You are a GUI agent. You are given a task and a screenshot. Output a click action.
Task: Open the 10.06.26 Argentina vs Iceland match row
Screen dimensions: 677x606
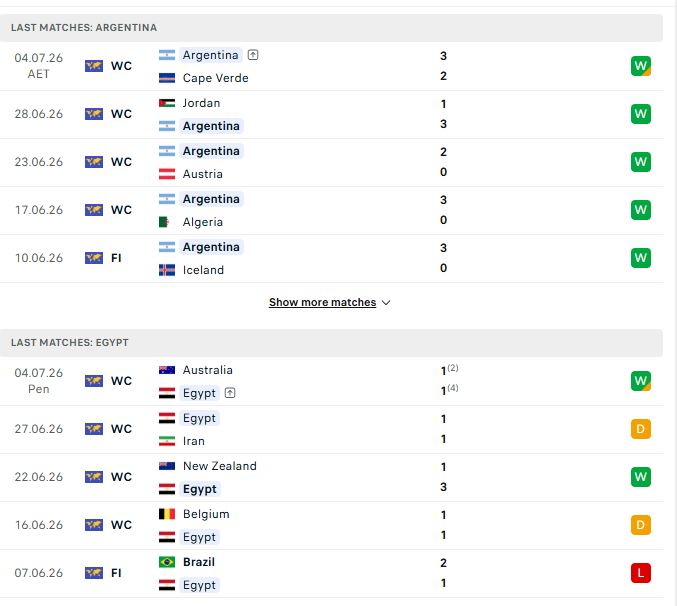pyautogui.click(x=332, y=259)
